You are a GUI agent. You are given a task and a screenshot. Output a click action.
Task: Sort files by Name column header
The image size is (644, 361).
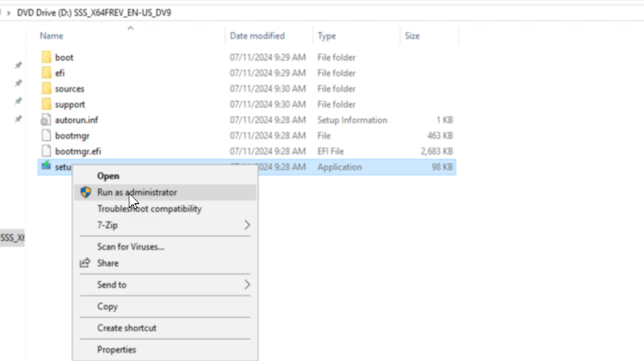click(52, 36)
